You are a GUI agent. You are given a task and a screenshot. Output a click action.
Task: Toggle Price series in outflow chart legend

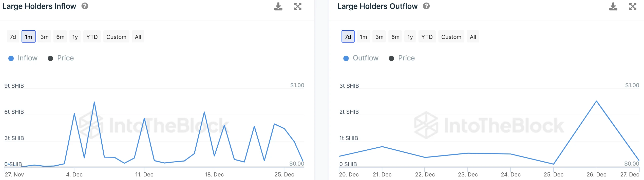[402, 58]
